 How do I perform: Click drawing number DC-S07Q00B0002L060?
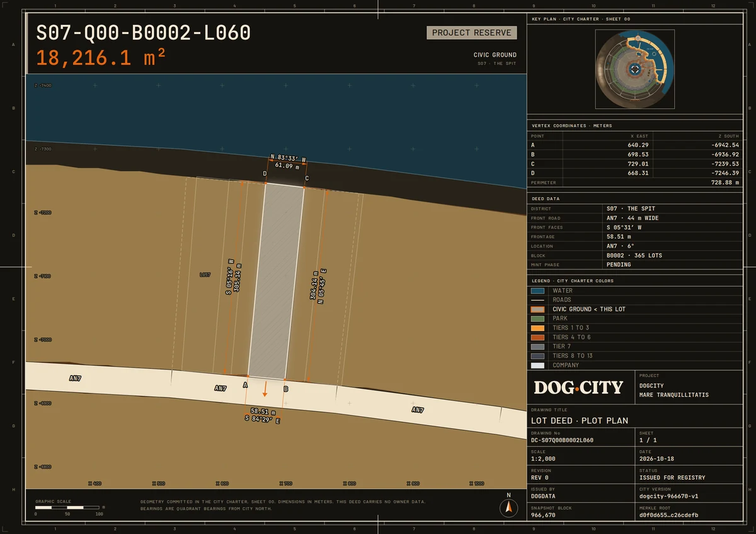click(562, 440)
